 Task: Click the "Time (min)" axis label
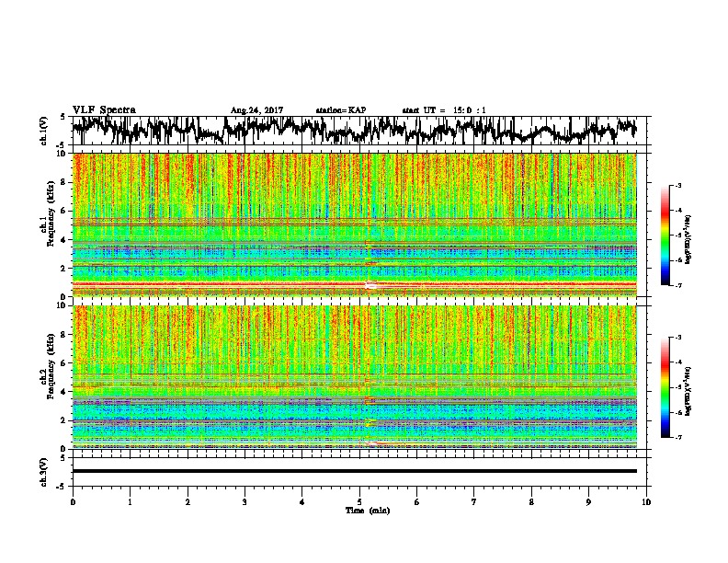(x=368, y=511)
